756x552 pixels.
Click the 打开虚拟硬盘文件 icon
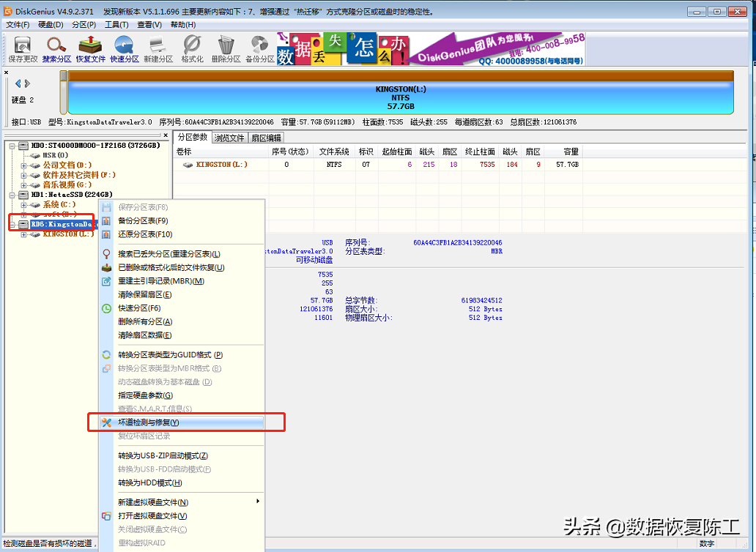click(x=106, y=516)
